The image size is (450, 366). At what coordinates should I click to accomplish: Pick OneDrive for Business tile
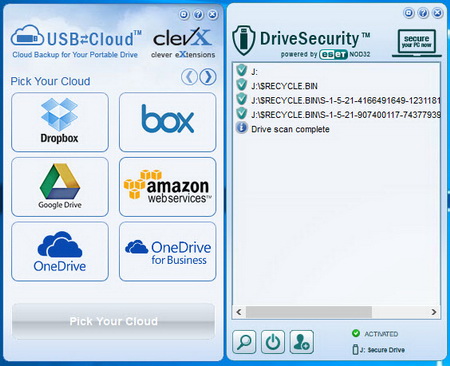168,252
